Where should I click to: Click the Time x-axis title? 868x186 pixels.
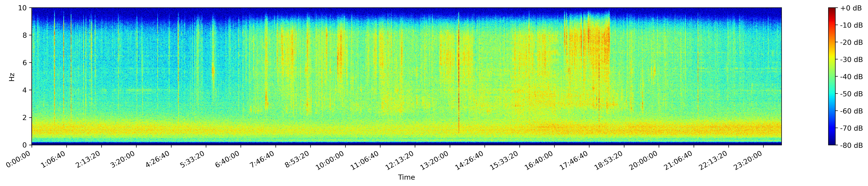[406, 178]
